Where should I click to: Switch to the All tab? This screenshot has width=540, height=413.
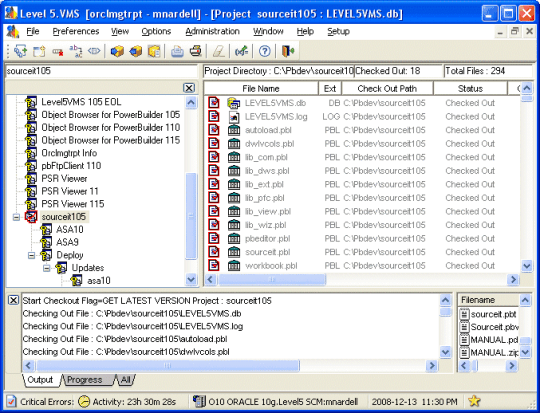[x=125, y=380]
